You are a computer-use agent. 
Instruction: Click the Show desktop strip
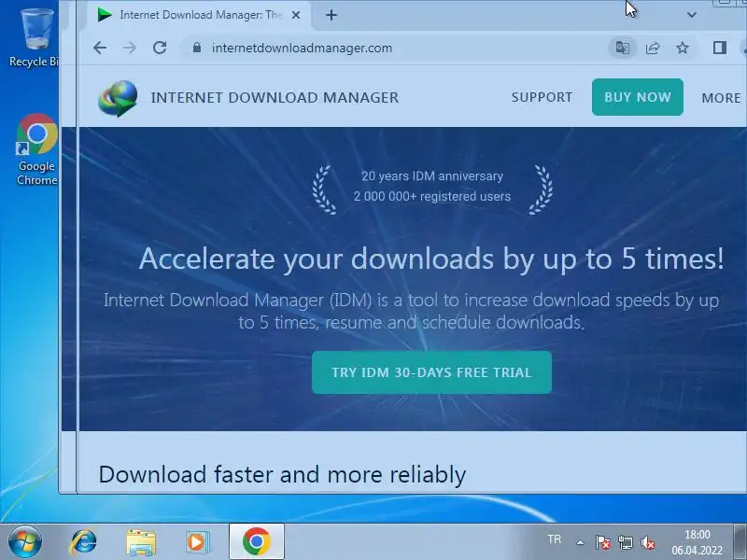[740, 541]
